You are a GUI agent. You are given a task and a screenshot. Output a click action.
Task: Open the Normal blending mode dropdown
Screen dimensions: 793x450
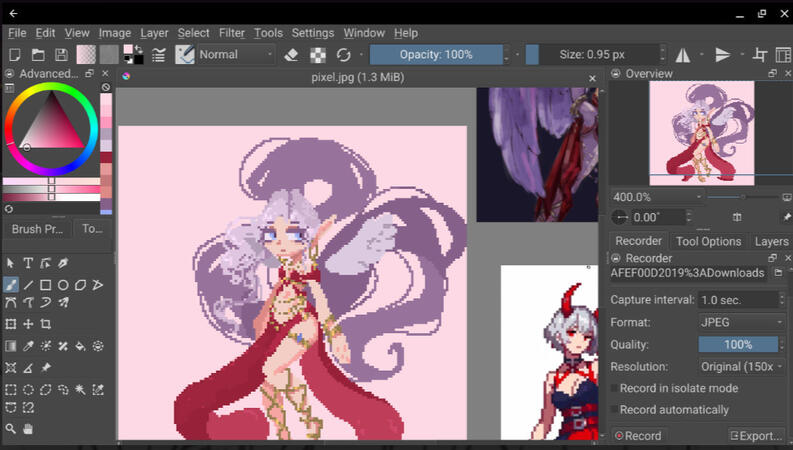tap(236, 55)
